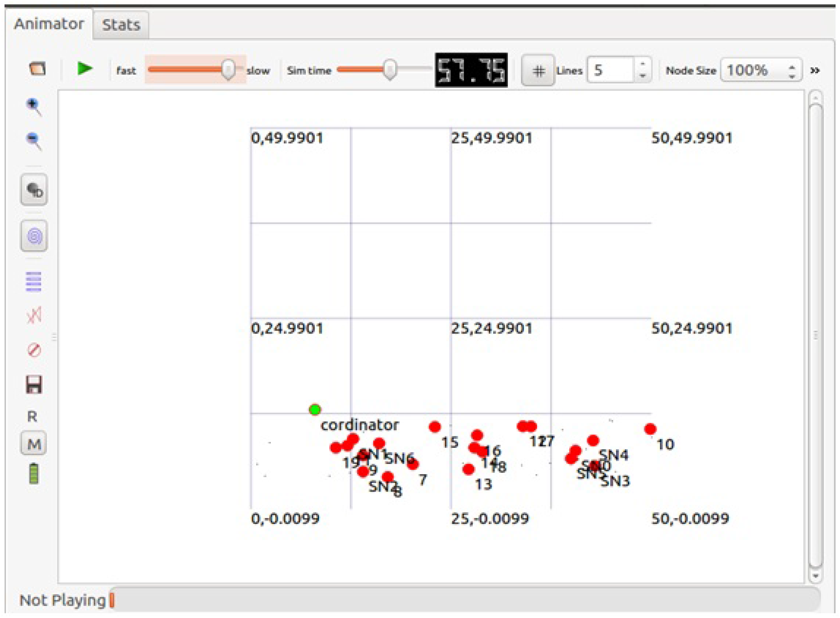Click the green battery capacity icon
This screenshot has width=840, height=618.
click(34, 474)
